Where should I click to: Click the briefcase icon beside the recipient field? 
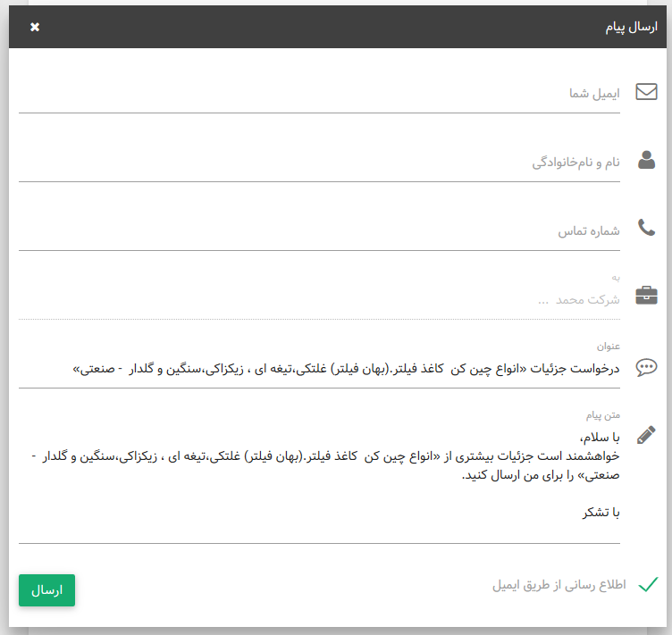(x=646, y=296)
